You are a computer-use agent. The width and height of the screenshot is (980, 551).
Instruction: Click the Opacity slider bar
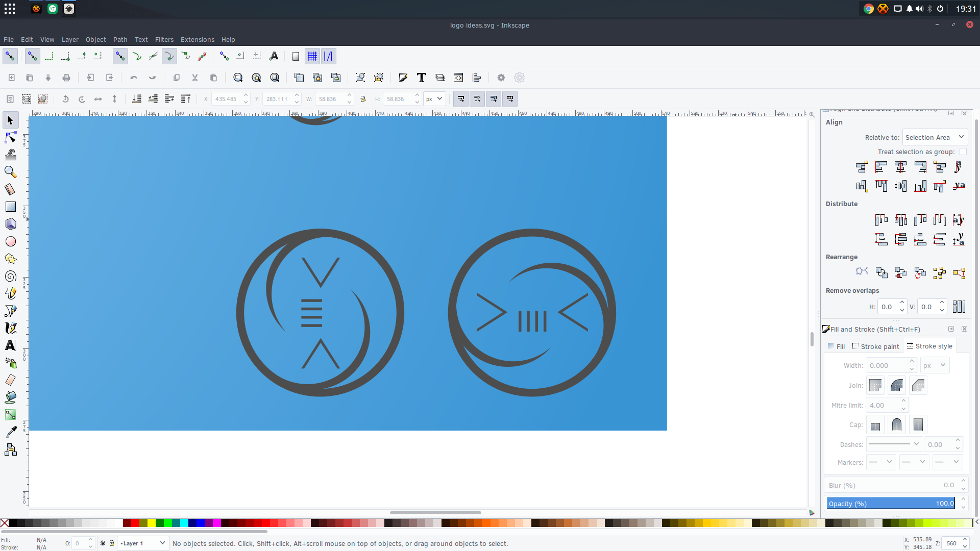click(891, 504)
